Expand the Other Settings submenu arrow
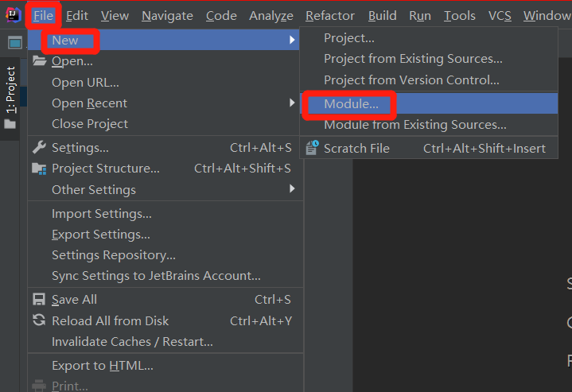 [292, 189]
